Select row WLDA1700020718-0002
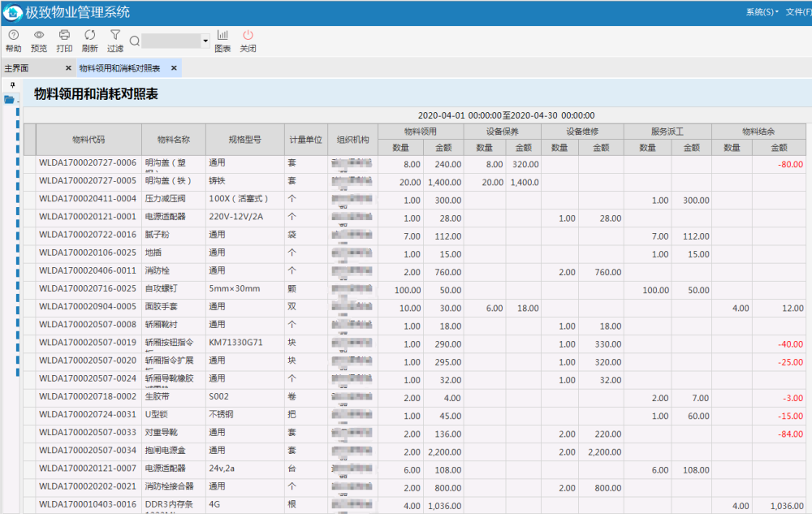 point(415,398)
